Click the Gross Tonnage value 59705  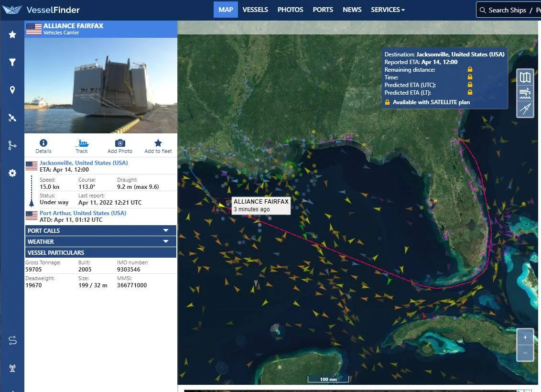click(x=33, y=270)
